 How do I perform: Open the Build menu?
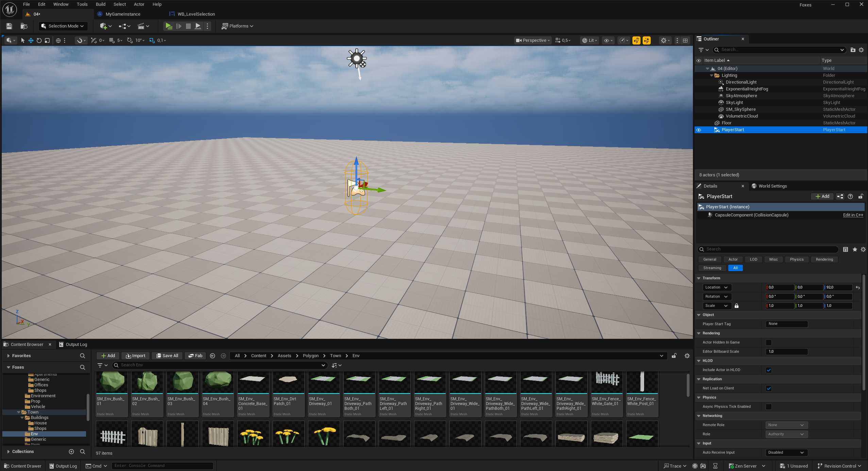coord(101,4)
